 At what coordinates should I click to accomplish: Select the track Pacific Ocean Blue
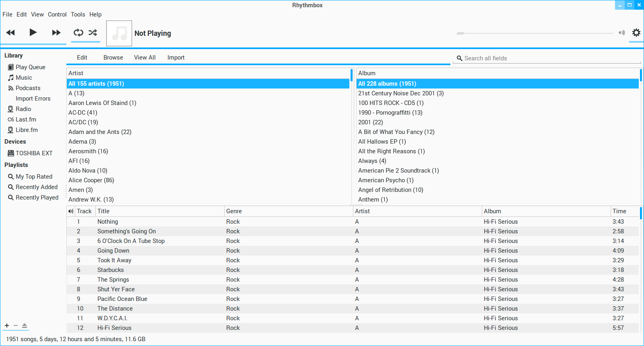[x=353, y=299]
